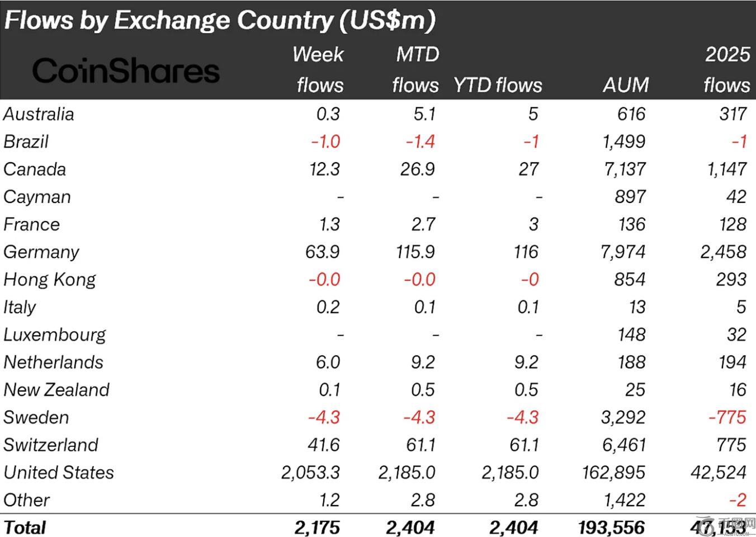This screenshot has width=756, height=537.
Task: Click the Hong Kong row label
Action: [50, 280]
